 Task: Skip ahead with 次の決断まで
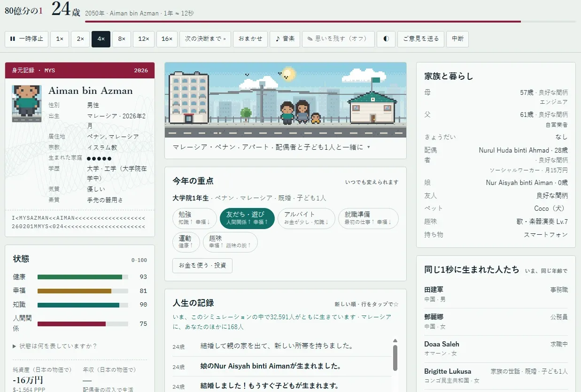(x=205, y=39)
